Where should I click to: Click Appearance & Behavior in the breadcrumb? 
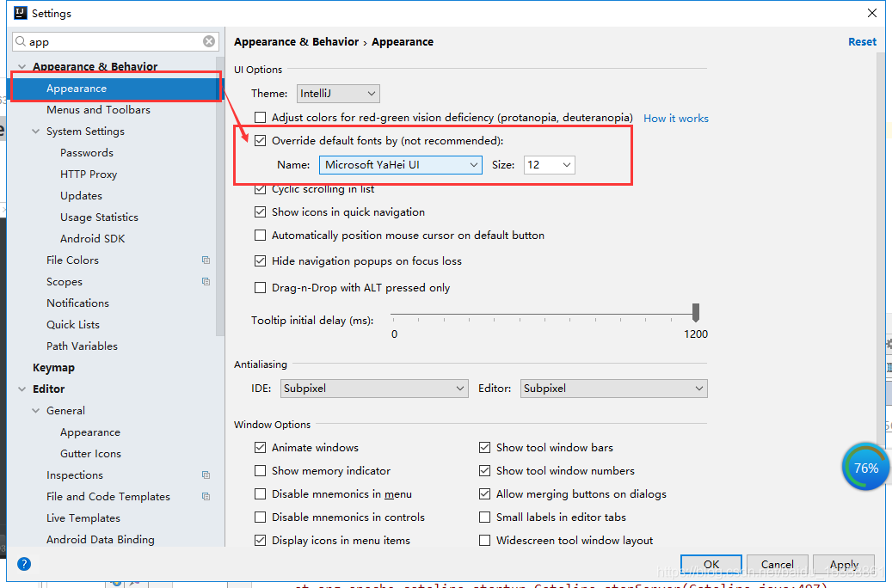(296, 41)
